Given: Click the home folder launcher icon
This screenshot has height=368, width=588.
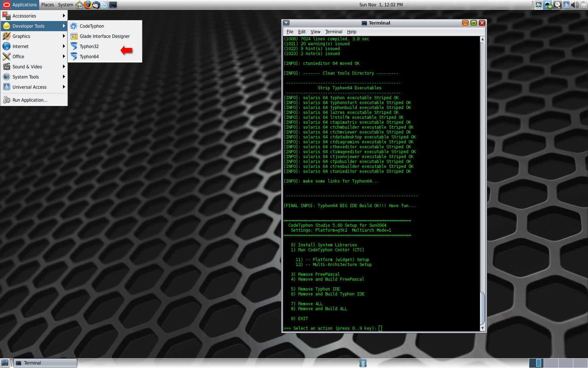Looking at the screenshot, I should pyautogui.click(x=79, y=5).
